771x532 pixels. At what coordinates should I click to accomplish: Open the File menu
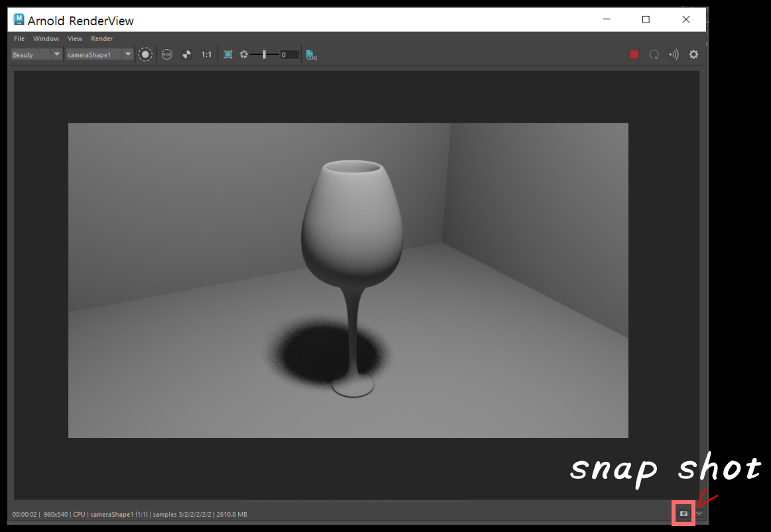click(19, 38)
